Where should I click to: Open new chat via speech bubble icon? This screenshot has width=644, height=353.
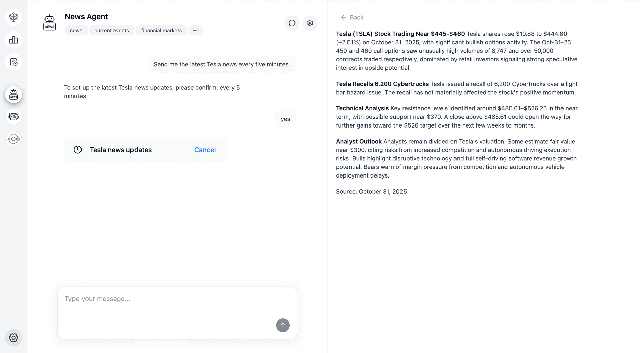(292, 23)
